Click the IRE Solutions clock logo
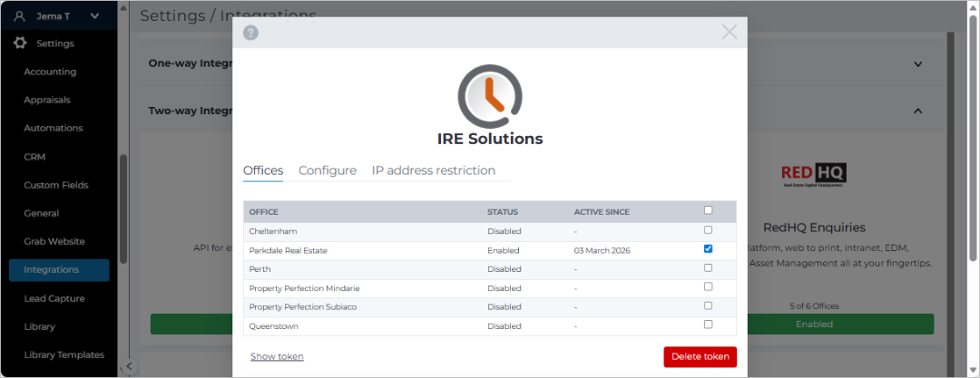The height and width of the screenshot is (378, 980). [490, 94]
